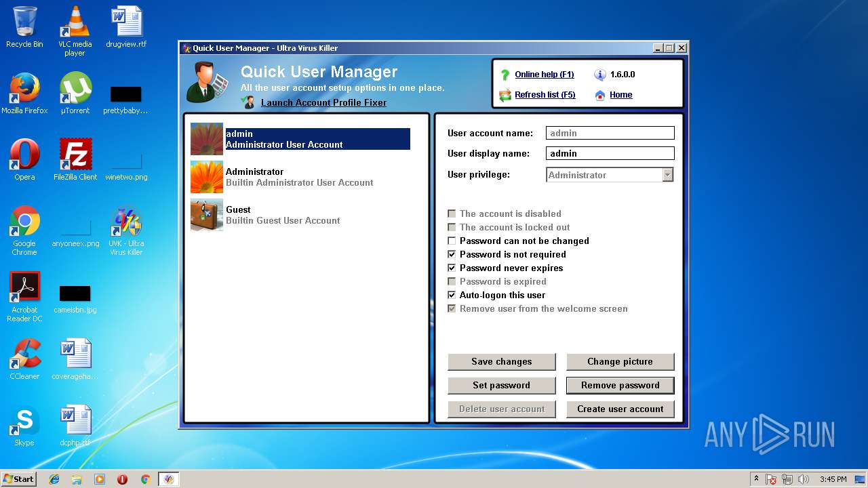Click the Delete user account button
868x488 pixels.
click(502, 409)
